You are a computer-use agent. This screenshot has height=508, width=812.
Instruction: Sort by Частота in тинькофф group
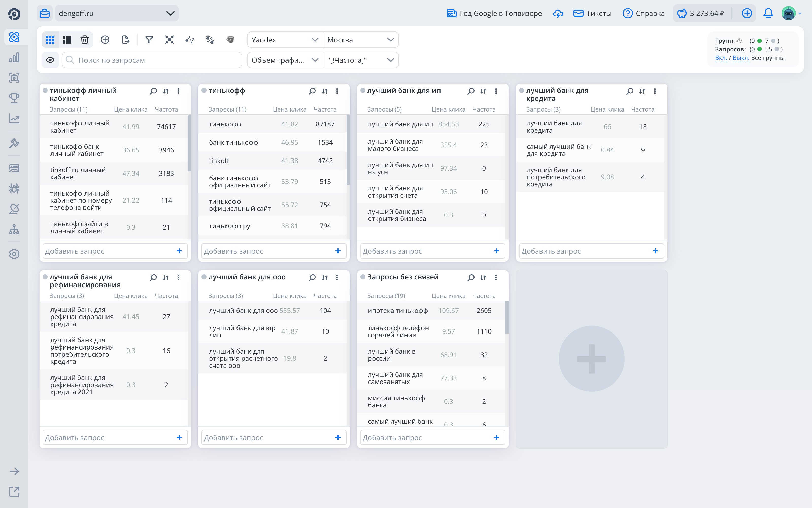tap(325, 109)
